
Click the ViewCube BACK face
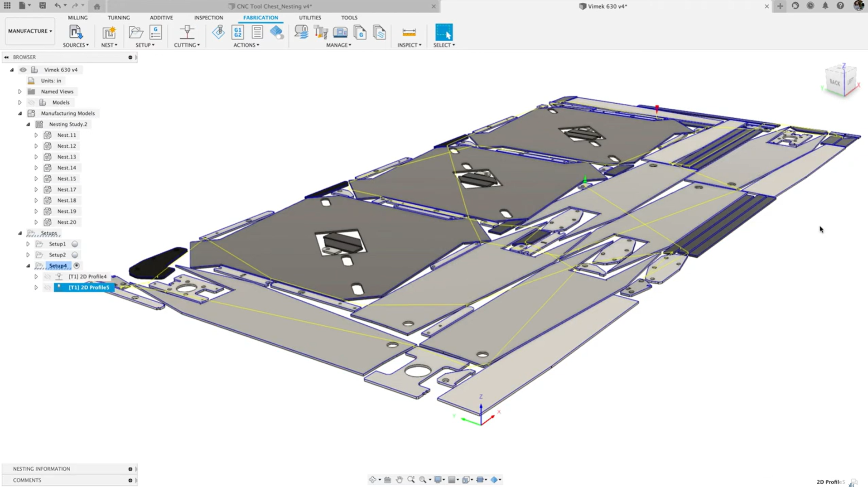835,82
